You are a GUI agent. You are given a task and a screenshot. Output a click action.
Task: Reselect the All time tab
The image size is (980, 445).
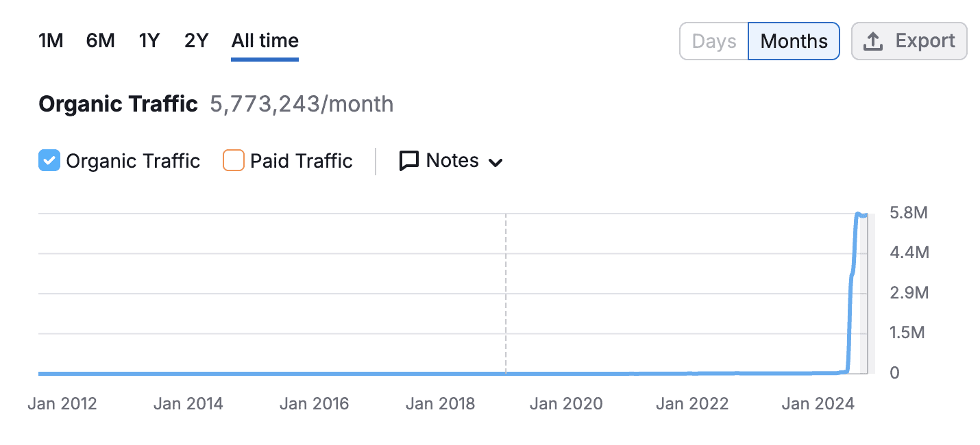pyautogui.click(x=265, y=40)
